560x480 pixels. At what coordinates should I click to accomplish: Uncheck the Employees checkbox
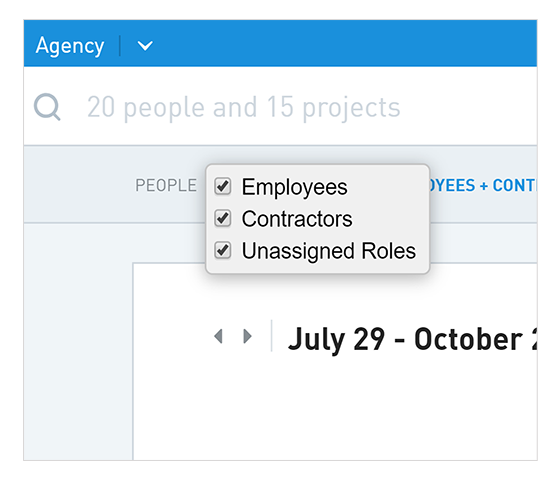click(222, 186)
